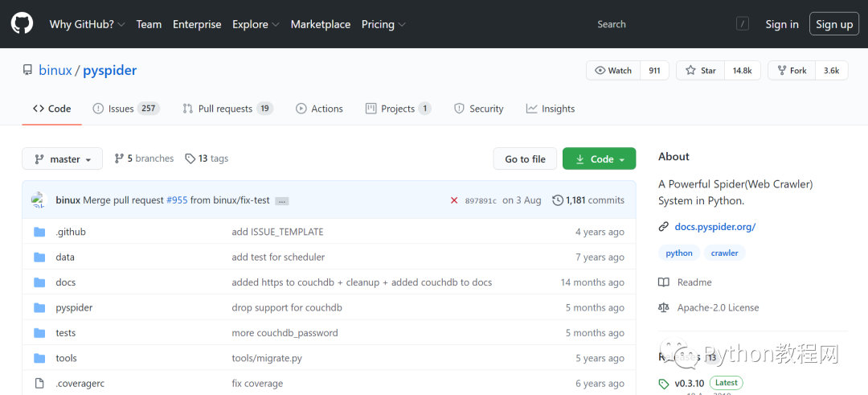This screenshot has width=868, height=395.
Task: Star the pyspider repository
Action: pos(701,71)
